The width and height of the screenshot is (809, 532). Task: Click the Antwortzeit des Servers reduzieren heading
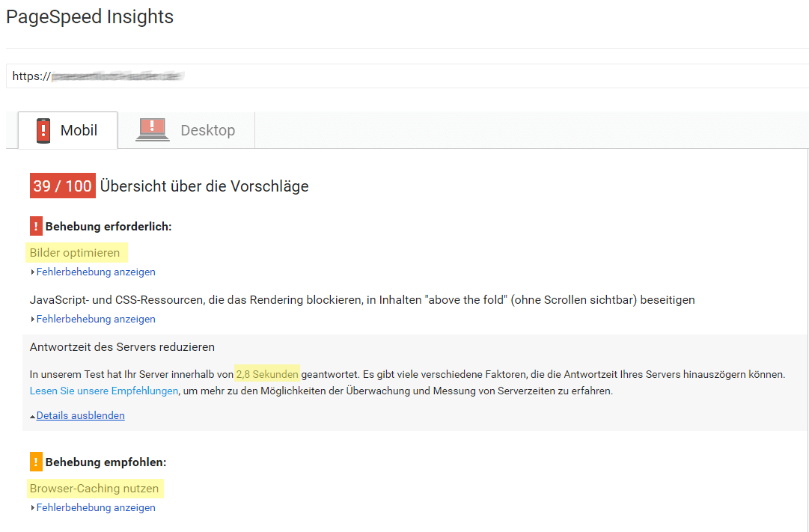(x=122, y=347)
